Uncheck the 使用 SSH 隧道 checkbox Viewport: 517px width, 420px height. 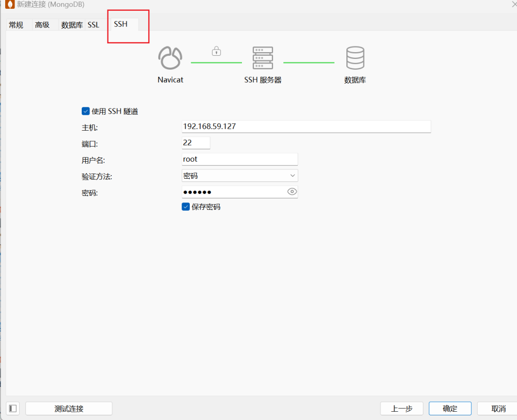[x=86, y=111]
